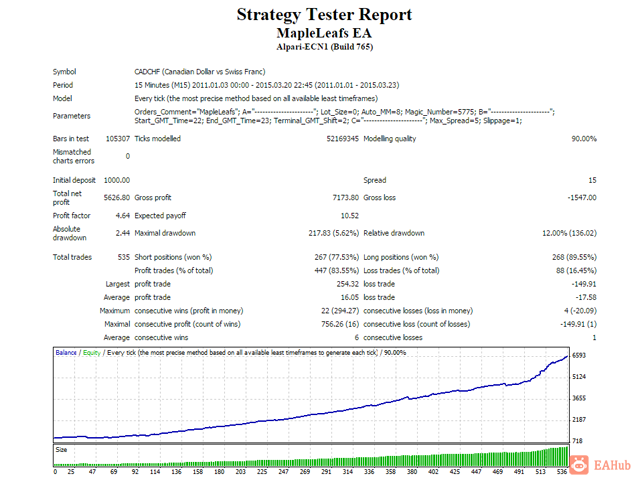Select relative drawdown value 12.00% (136.02)
This screenshot has width=640, height=480.
click(569, 233)
